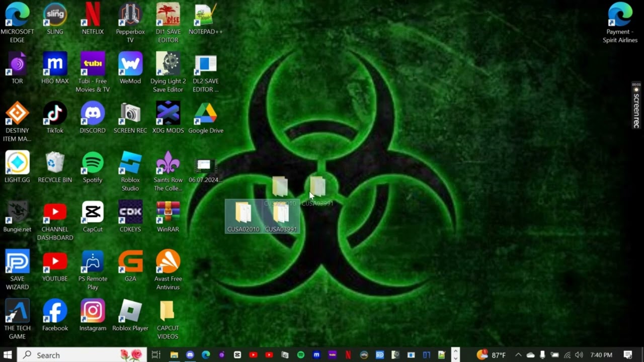Image resolution: width=644 pixels, height=362 pixels.
Task: Focus the taskbar Search box
Action: [82, 355]
